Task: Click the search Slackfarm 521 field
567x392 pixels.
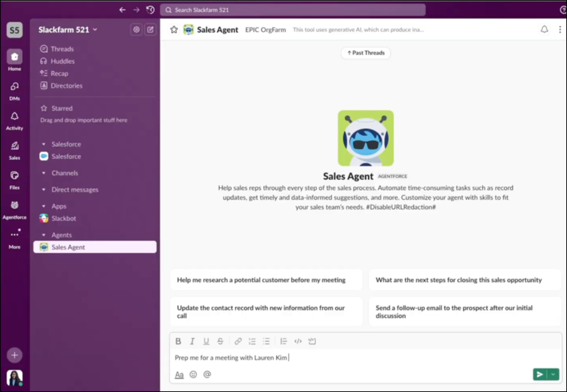Action: pyautogui.click(x=293, y=10)
